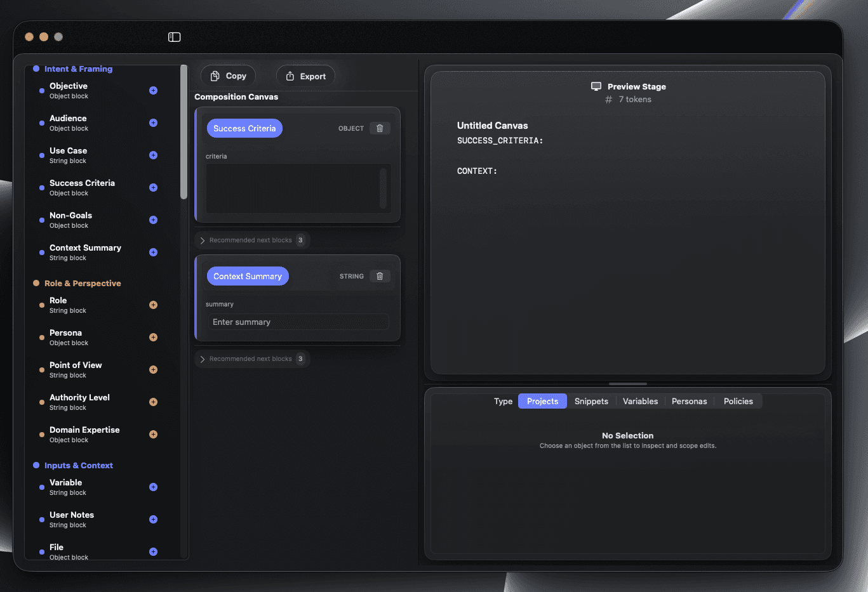Collapse the Intent & Framing section
The width and height of the screenshot is (868, 592).
[73, 69]
